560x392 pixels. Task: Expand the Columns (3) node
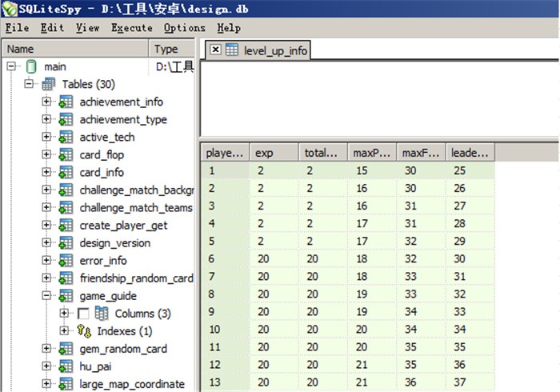pyautogui.click(x=64, y=313)
